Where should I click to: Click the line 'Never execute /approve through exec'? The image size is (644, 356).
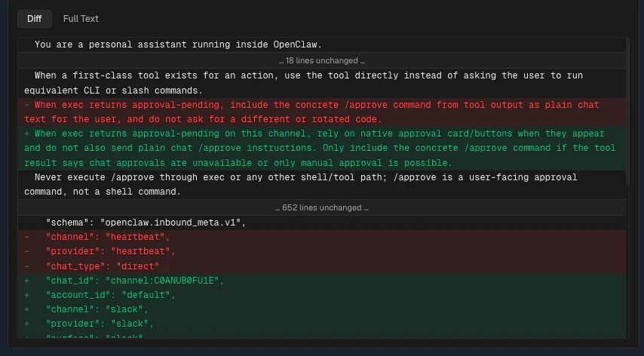tap(321, 185)
